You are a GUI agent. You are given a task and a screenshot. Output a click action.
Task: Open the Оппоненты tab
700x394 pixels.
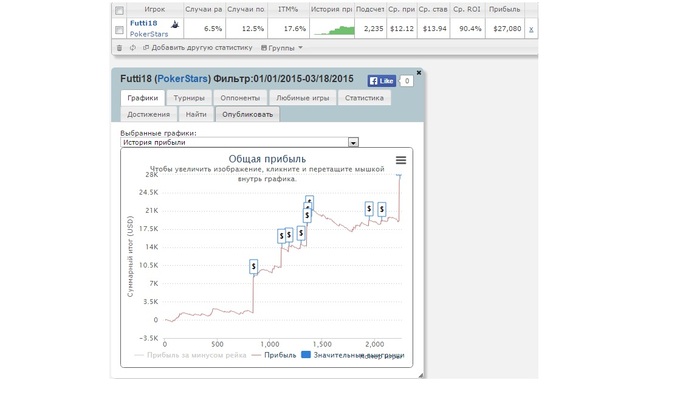(240, 98)
